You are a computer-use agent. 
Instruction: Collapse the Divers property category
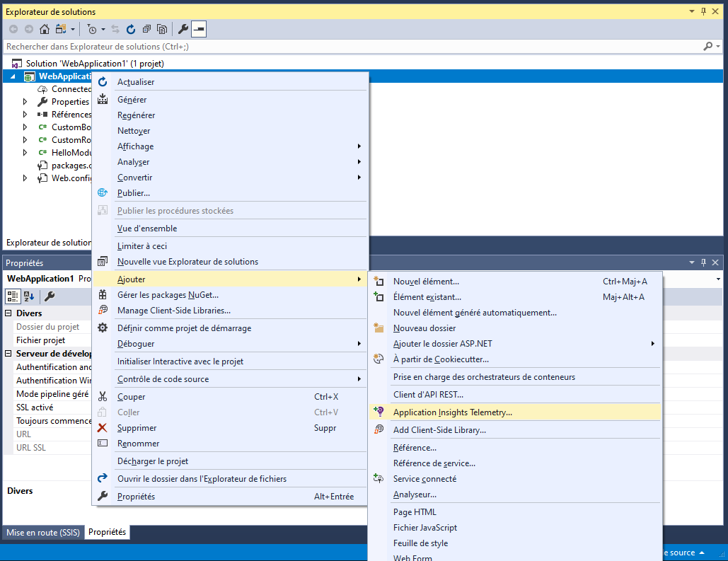point(8,313)
